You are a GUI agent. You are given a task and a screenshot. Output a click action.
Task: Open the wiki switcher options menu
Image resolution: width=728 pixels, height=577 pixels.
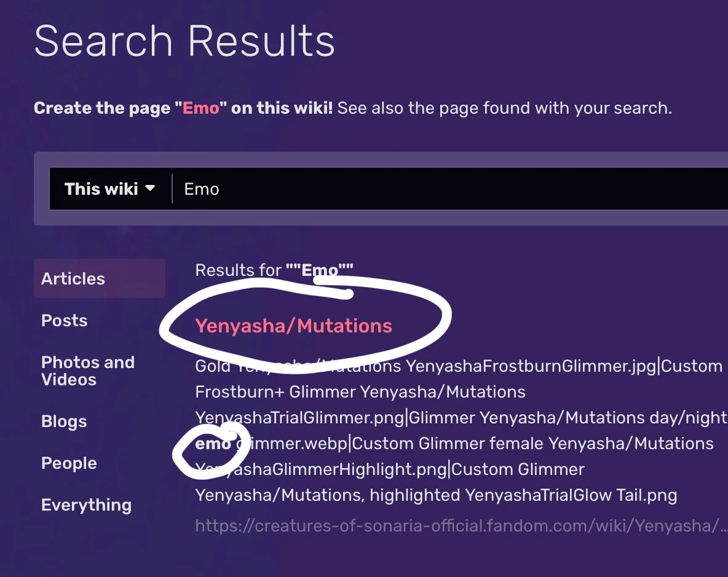[x=109, y=189]
